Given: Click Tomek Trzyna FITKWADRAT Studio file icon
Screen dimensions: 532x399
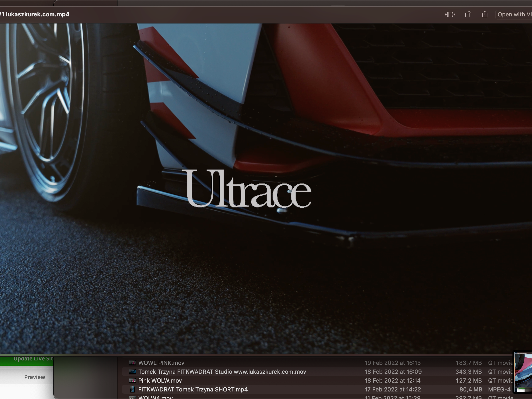Looking at the screenshot, I should [132, 372].
